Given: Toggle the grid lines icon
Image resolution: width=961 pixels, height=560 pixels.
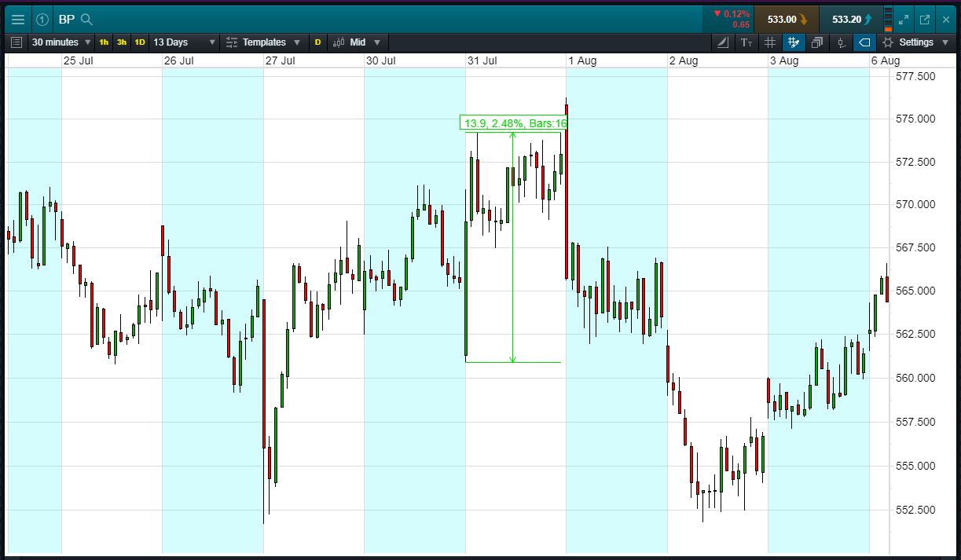Looking at the screenshot, I should (x=770, y=42).
